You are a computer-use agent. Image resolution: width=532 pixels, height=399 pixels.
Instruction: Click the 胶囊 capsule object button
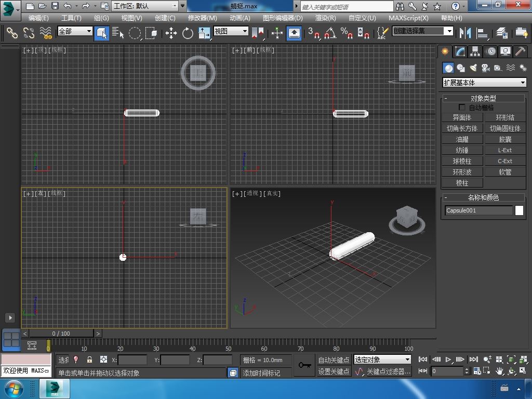505,139
